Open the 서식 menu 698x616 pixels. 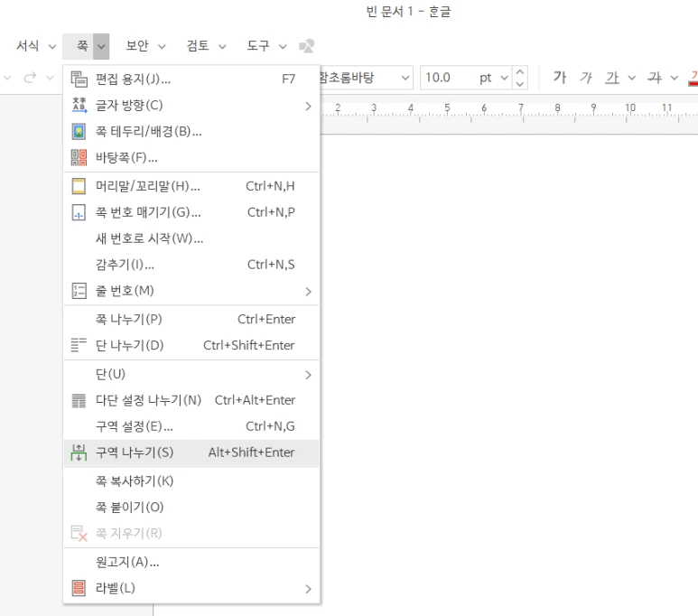pos(28,46)
